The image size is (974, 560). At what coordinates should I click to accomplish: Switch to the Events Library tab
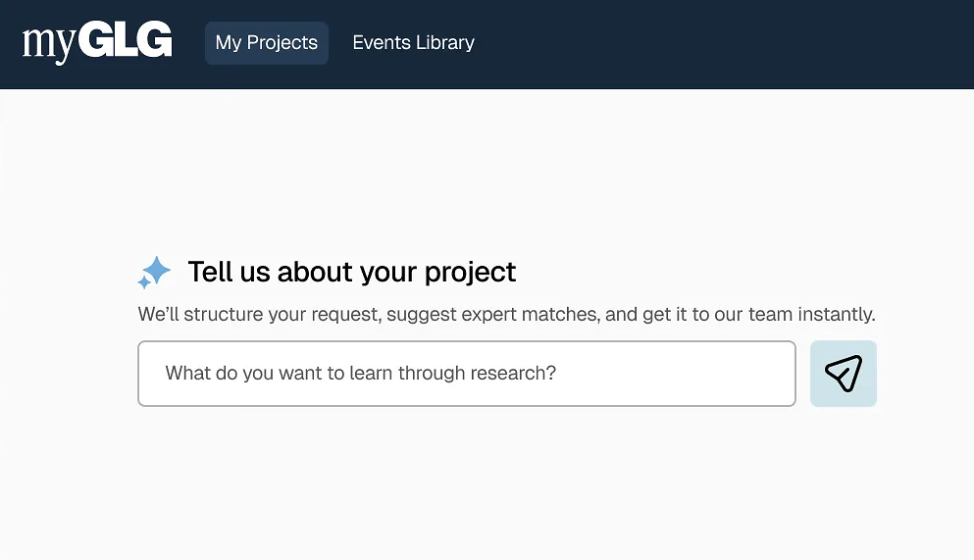(413, 43)
